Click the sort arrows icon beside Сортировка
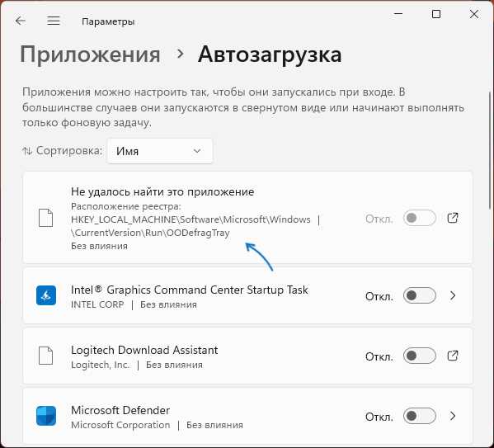 (27, 151)
